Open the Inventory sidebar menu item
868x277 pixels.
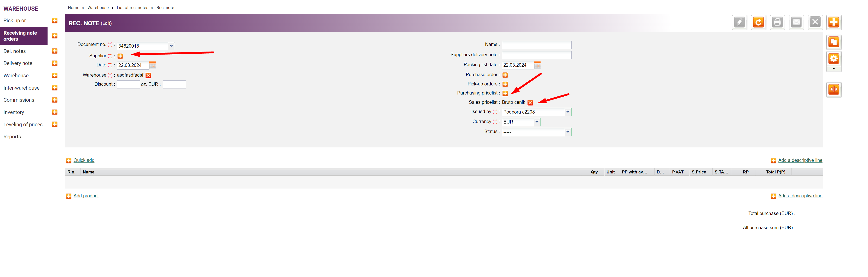tap(14, 112)
